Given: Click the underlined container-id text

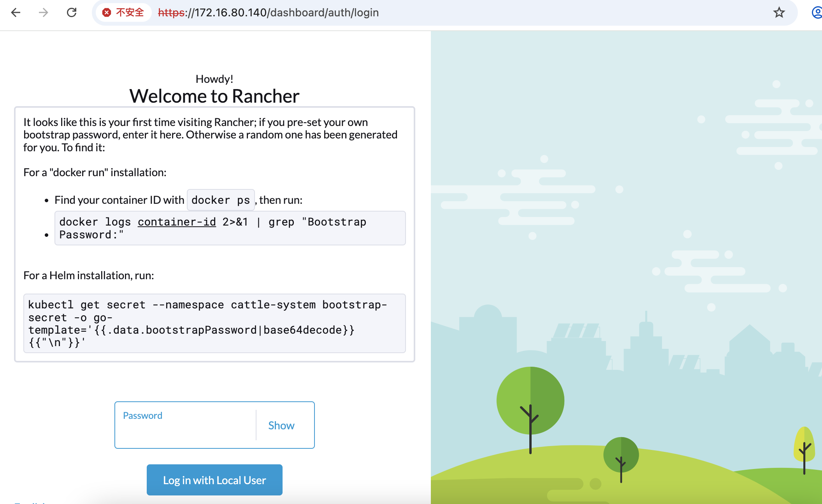Looking at the screenshot, I should coord(177,222).
